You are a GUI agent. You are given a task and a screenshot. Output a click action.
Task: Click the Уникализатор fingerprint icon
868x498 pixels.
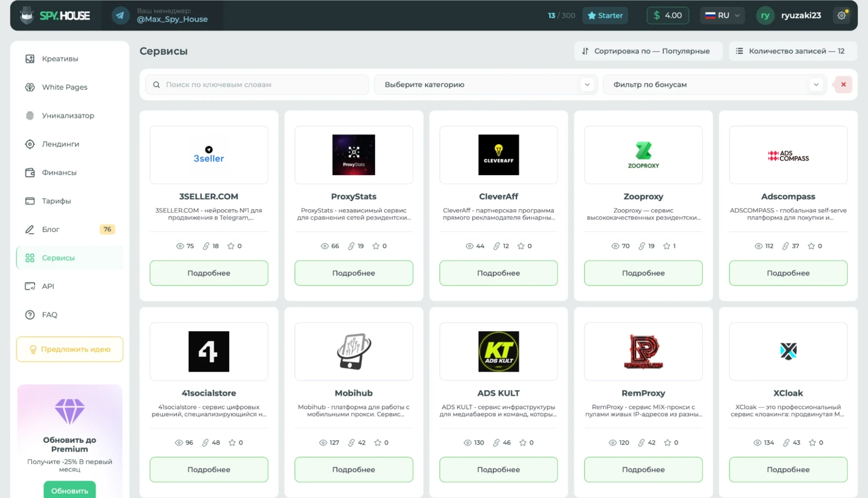coord(30,116)
